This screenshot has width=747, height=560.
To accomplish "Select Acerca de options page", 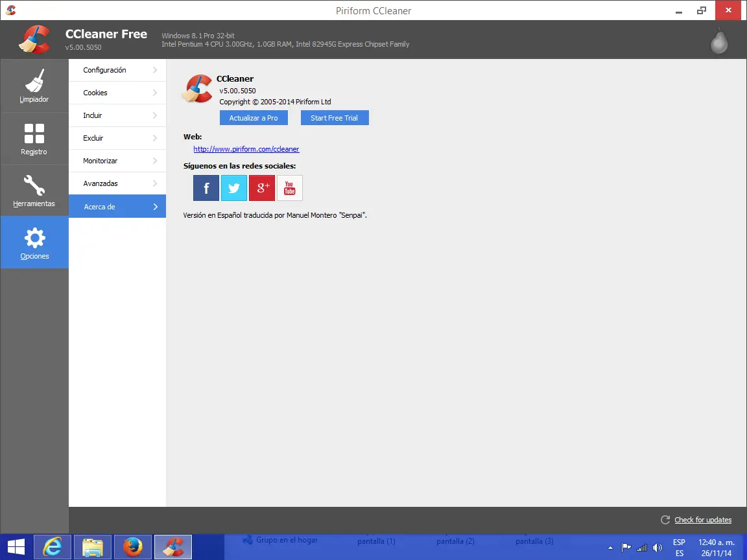I will click(x=117, y=206).
